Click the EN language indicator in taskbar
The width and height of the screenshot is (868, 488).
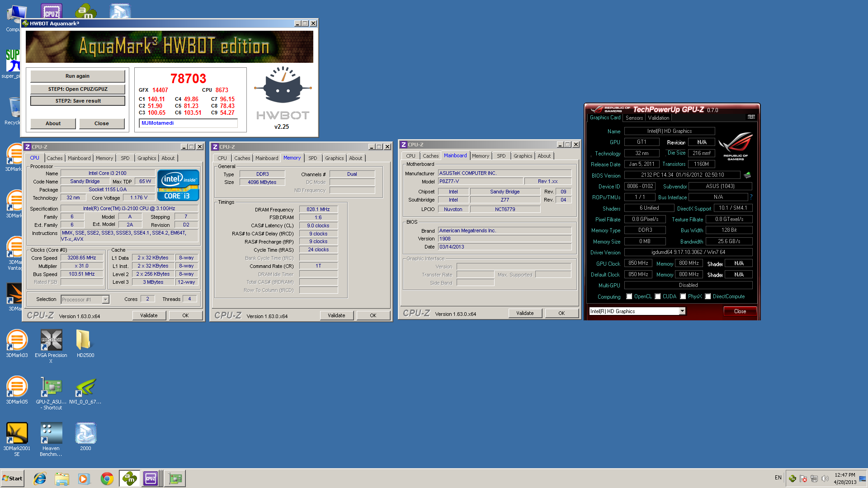coord(778,478)
